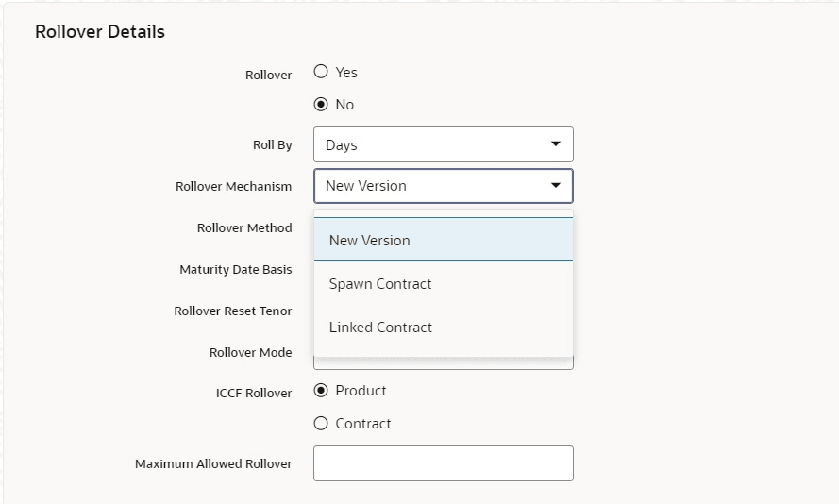Click the Yes label text

pos(346,73)
